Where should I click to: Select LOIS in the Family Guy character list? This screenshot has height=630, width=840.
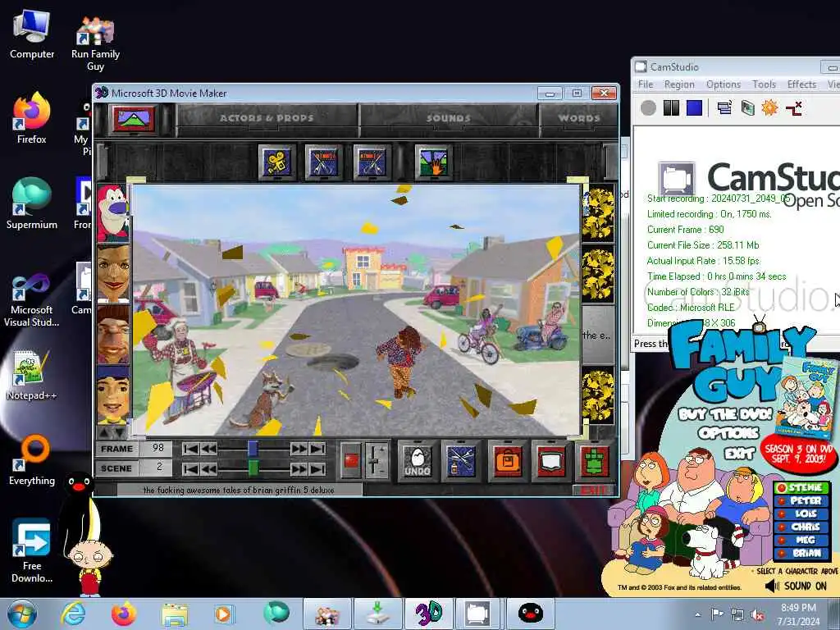click(x=802, y=514)
